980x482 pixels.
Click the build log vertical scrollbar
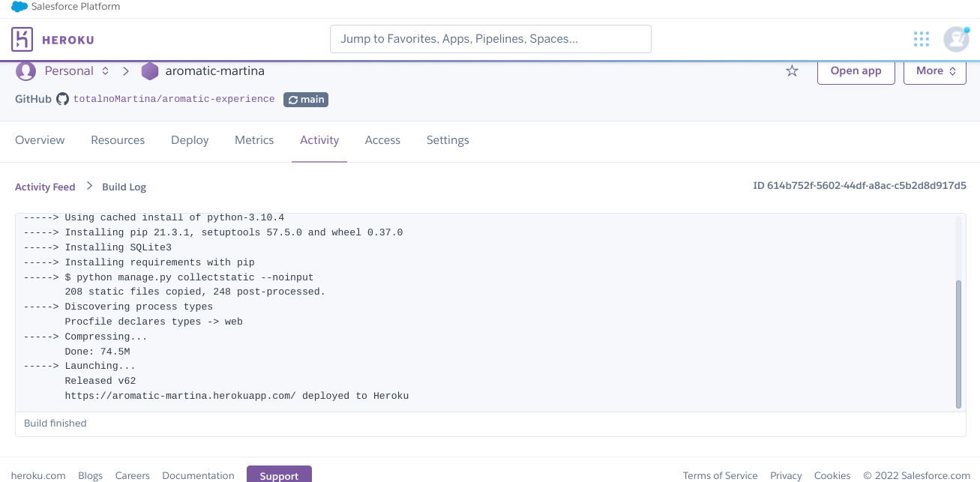click(958, 345)
